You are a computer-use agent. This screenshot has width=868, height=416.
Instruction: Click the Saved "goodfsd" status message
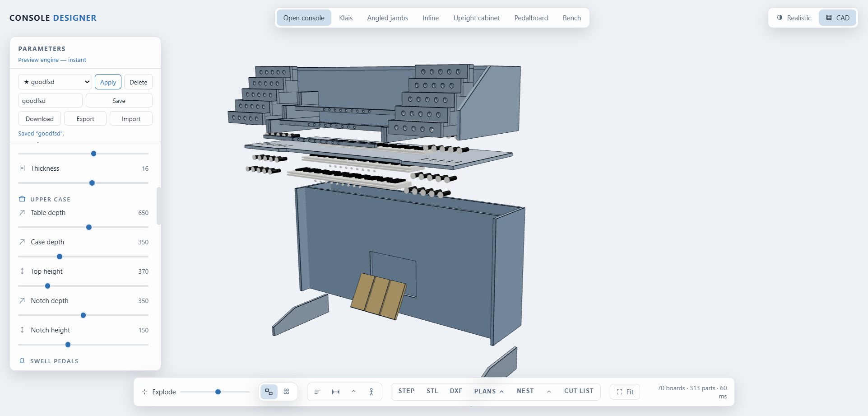click(x=41, y=133)
